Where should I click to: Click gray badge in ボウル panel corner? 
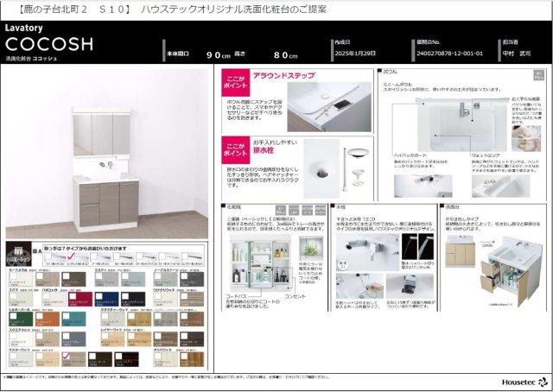click(x=538, y=75)
